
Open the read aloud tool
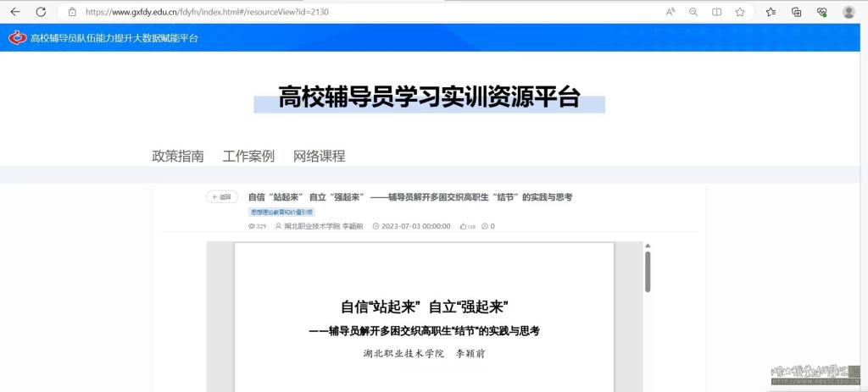[670, 12]
